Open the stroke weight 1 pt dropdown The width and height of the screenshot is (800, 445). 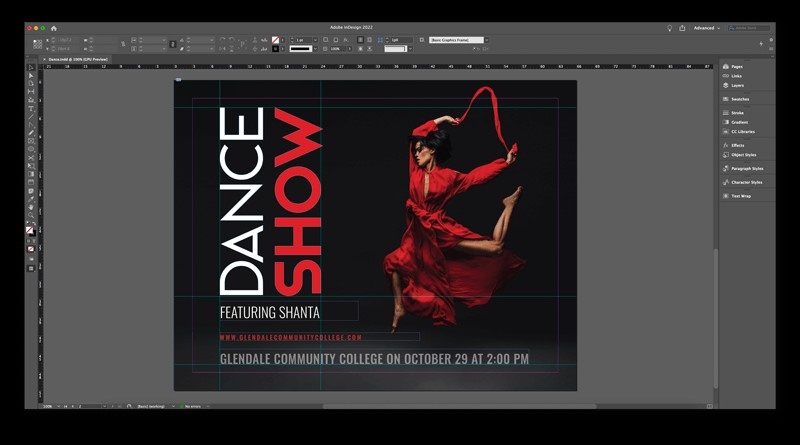click(x=315, y=40)
